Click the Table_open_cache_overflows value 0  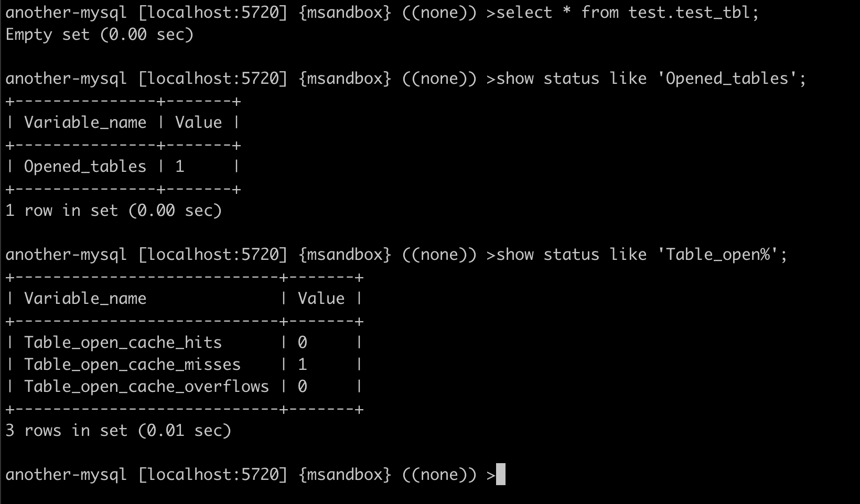303,387
